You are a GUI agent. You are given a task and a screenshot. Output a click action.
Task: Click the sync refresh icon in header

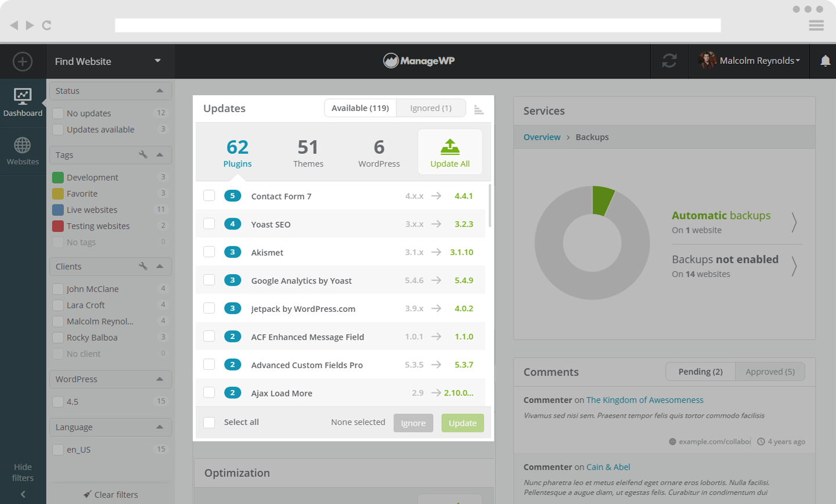coord(669,60)
